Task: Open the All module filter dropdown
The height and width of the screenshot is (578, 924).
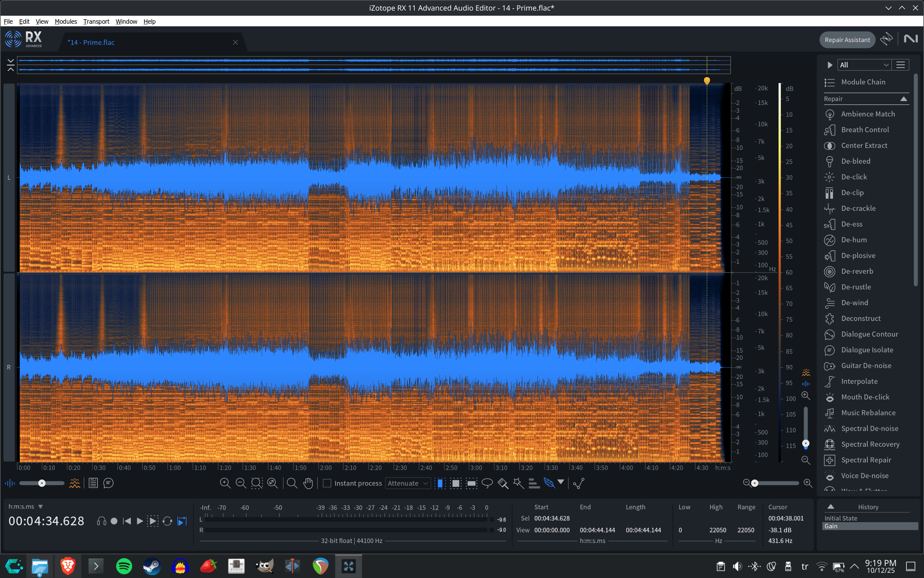Action: click(864, 65)
